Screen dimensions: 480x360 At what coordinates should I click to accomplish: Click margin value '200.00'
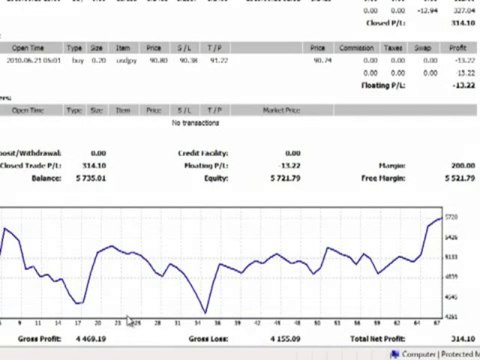coord(463,166)
